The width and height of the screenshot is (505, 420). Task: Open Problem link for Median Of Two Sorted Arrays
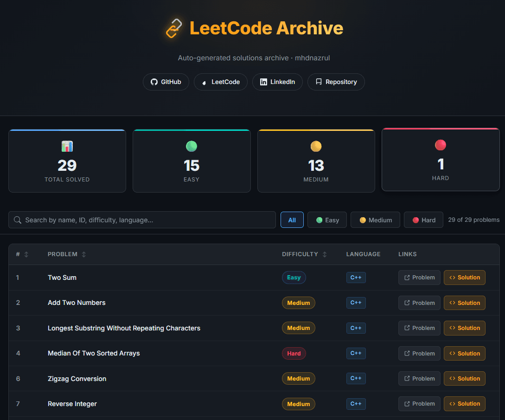pos(419,353)
